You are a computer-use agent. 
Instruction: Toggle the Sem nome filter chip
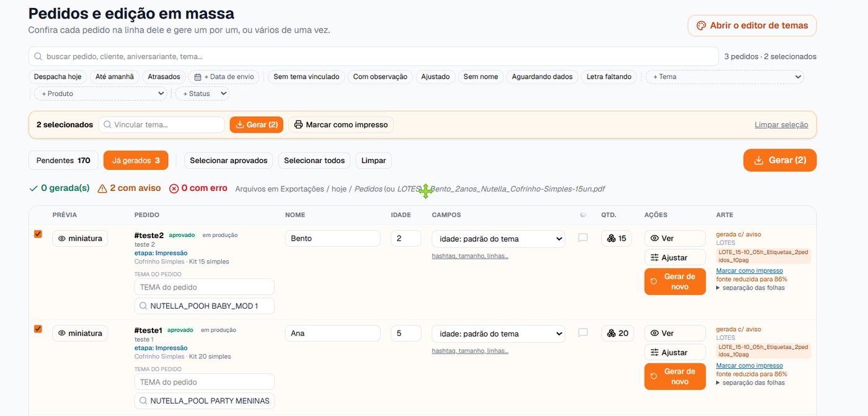[x=481, y=77]
